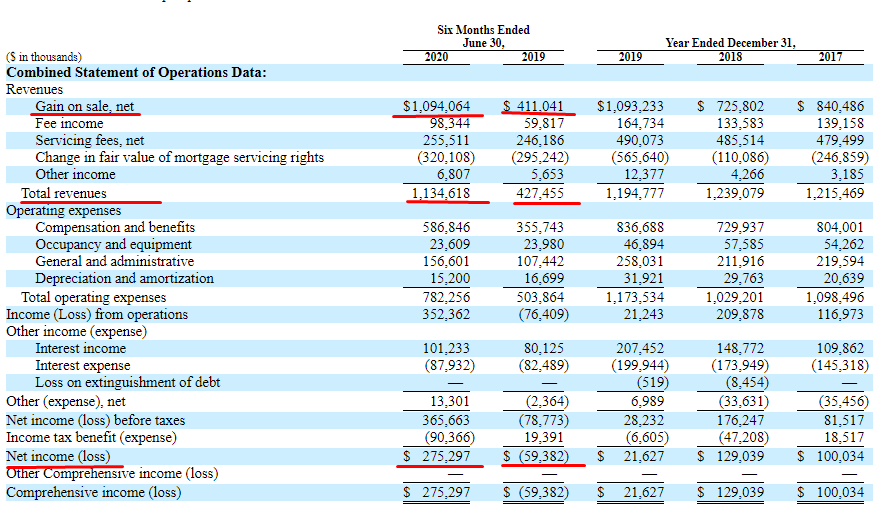Select the "Compensation and benefits" row label
This screenshot has width=881, height=517.
[x=115, y=227]
